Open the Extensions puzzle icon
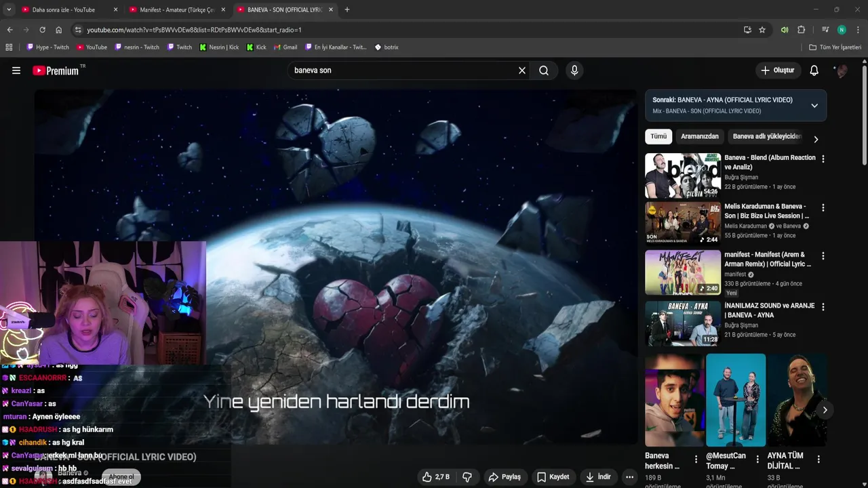This screenshot has width=868, height=488. 801,30
